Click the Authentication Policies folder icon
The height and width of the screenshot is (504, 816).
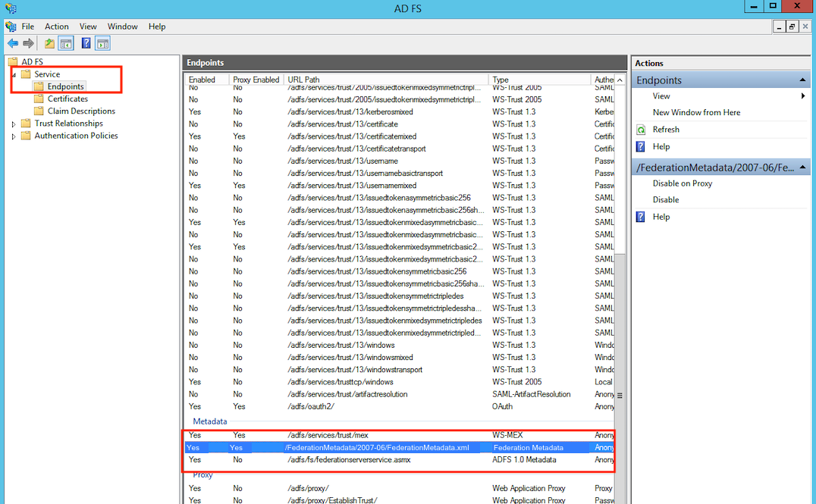point(26,135)
